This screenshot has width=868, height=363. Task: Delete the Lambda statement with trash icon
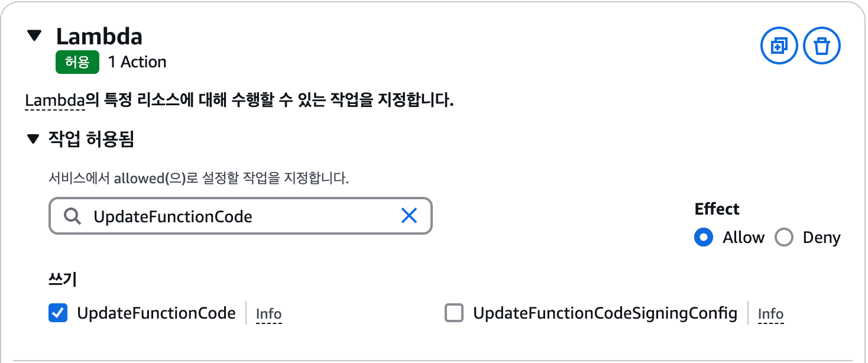(x=822, y=46)
